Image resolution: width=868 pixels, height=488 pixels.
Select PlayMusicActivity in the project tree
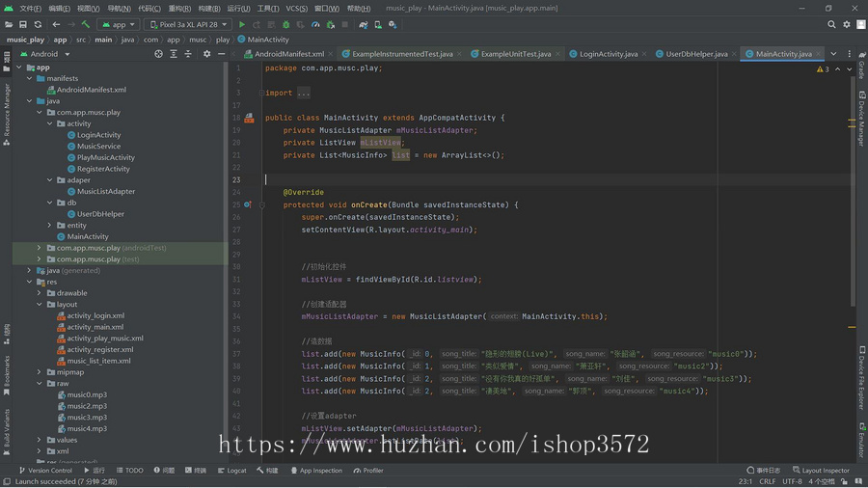[x=106, y=157]
